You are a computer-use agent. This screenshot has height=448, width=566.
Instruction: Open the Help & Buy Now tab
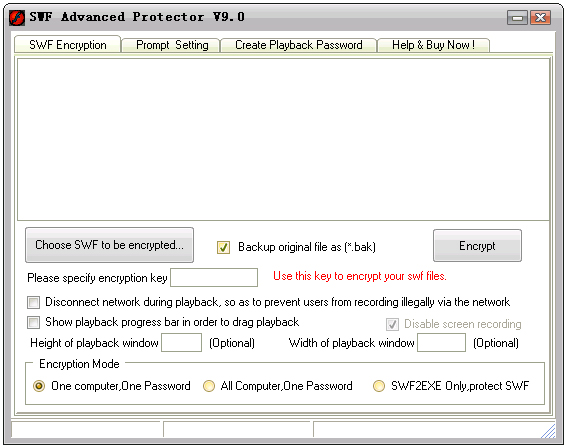433,45
